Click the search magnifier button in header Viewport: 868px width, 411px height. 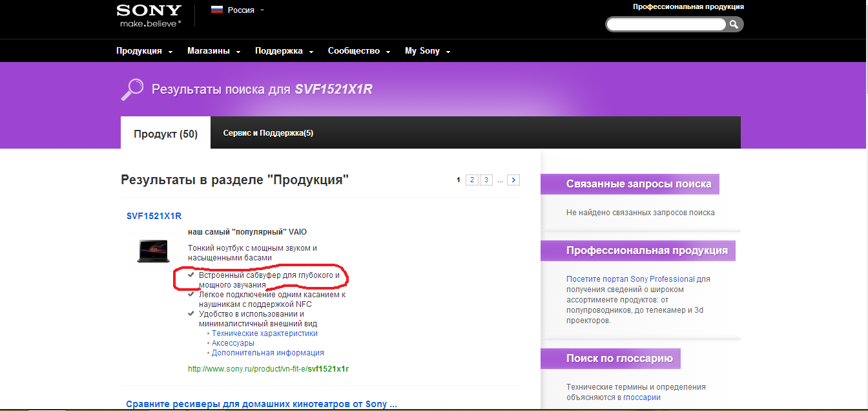[734, 25]
